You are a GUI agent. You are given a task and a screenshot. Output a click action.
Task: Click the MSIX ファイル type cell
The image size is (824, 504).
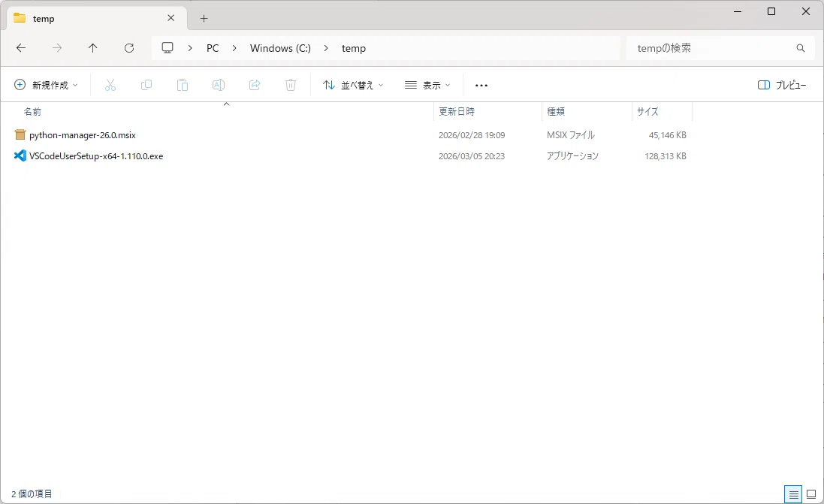(571, 135)
